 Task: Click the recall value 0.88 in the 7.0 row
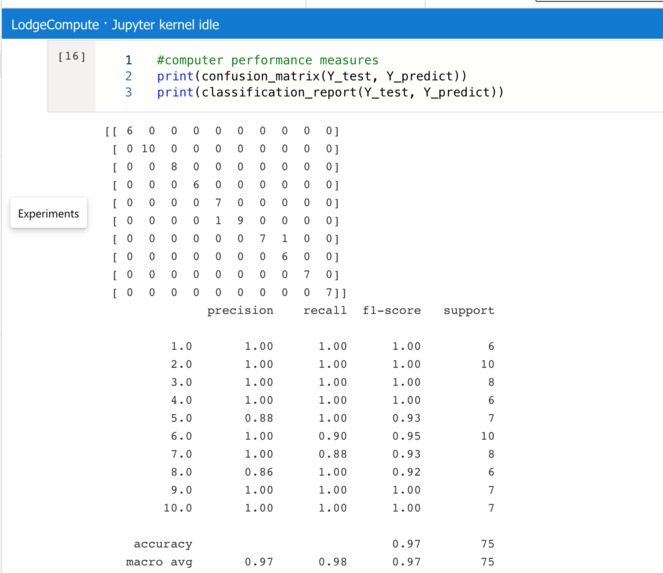pos(332,454)
